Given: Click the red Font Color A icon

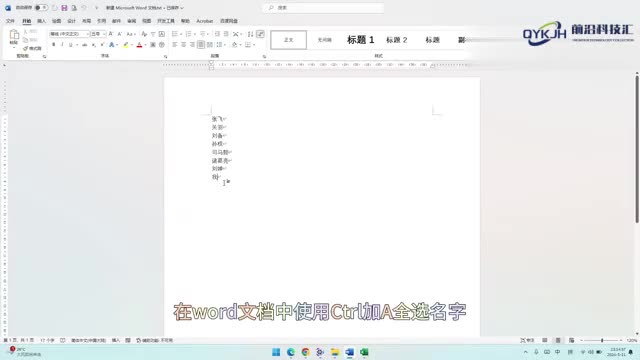Looking at the screenshot, I should [139, 44].
